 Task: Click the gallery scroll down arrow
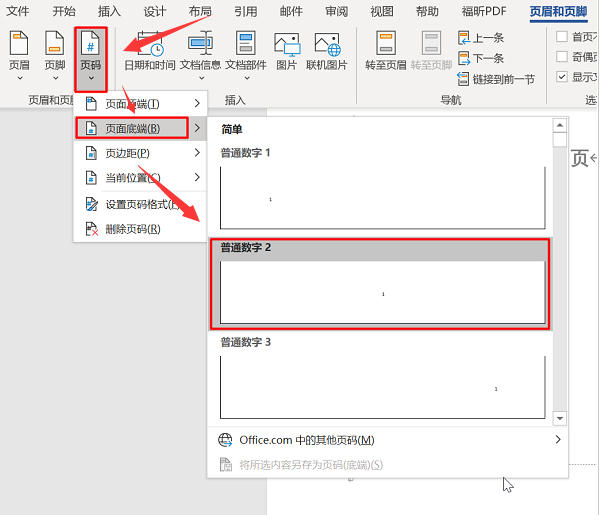[560, 418]
